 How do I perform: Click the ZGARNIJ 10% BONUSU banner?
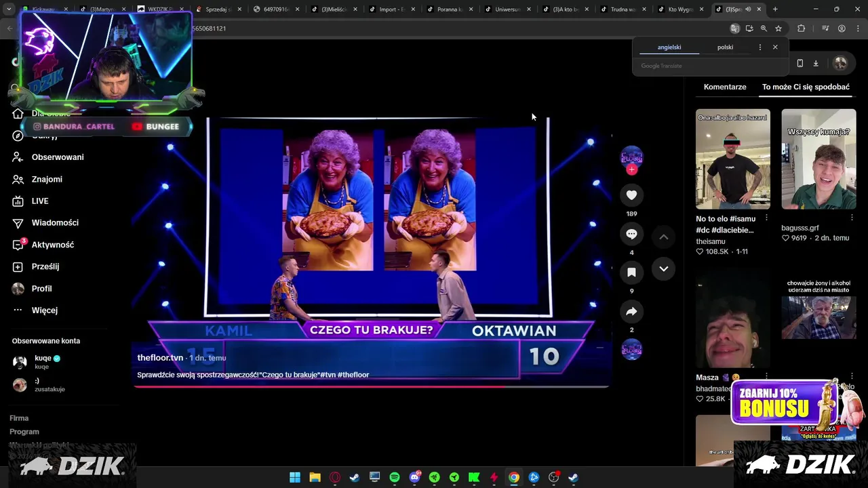tap(785, 403)
